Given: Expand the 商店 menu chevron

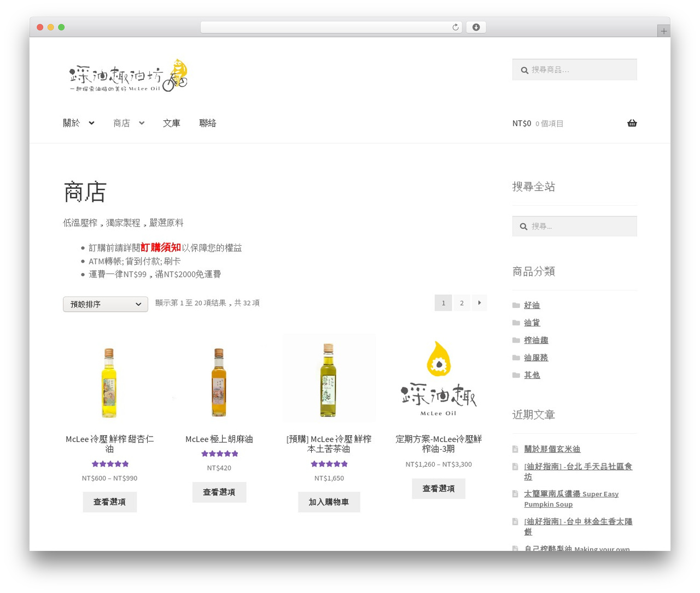Looking at the screenshot, I should (142, 123).
